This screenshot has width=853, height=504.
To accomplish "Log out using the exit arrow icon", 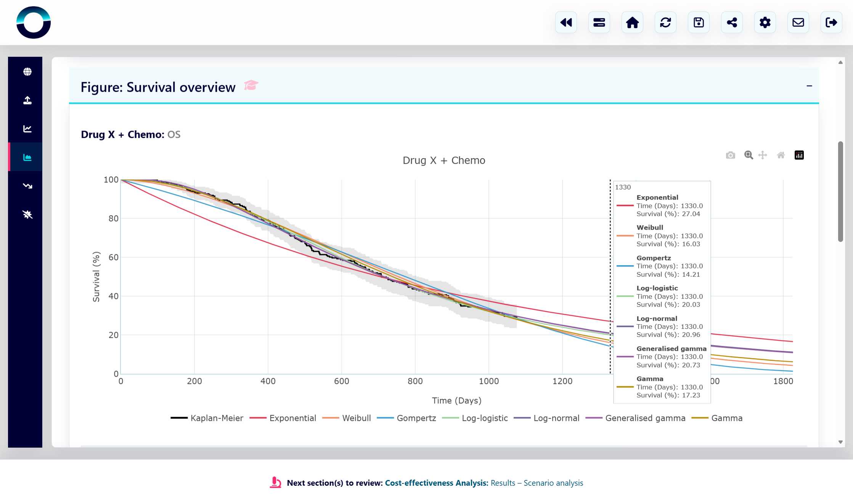I will [831, 22].
